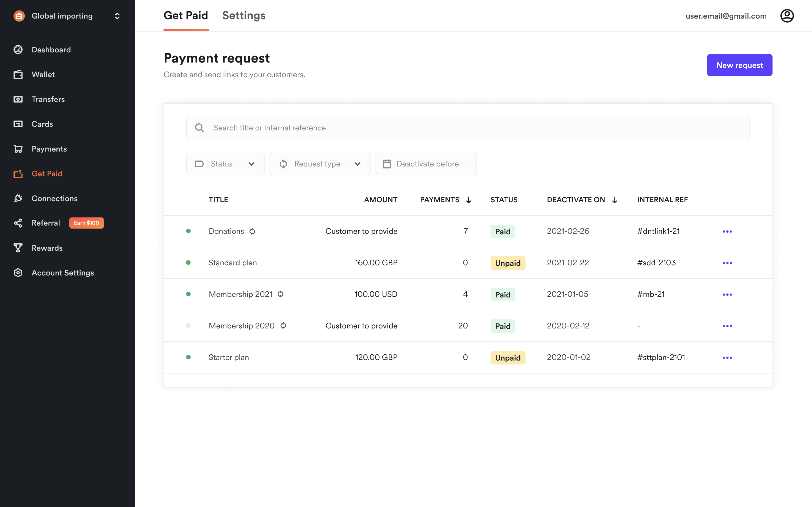Click the Rewards trophy icon
The image size is (812, 507).
(18, 248)
